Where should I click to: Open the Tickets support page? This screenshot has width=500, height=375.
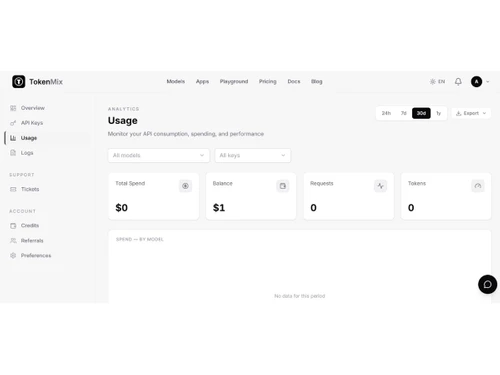click(30, 189)
